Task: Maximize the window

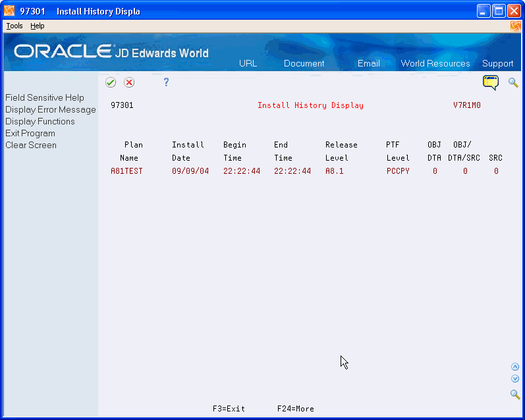Action: (499, 11)
